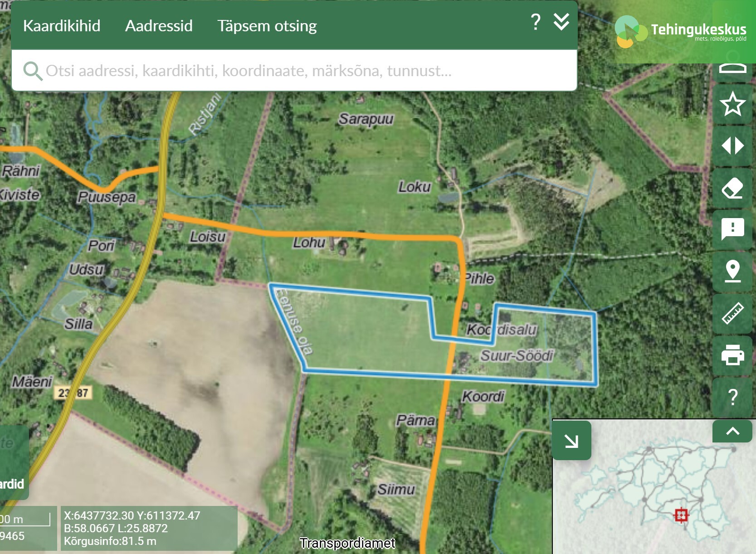Click the star bookmark icon
Image resolution: width=756 pixels, height=554 pixels.
[x=732, y=104]
